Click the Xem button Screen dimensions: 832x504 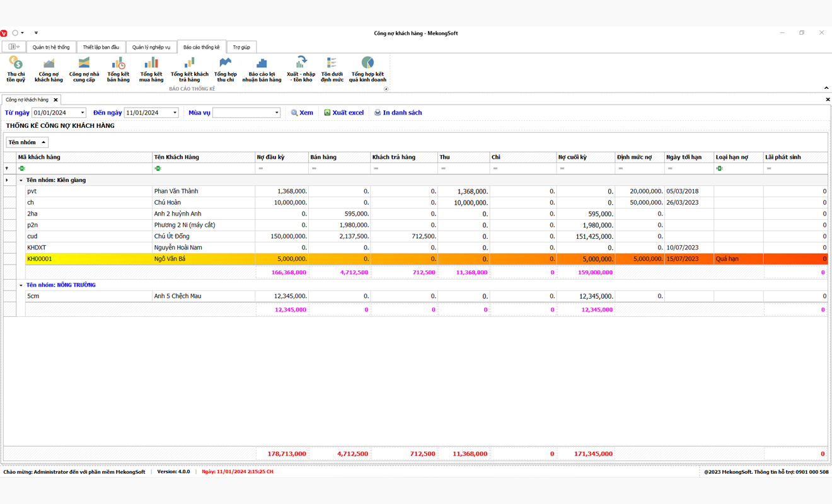[302, 113]
